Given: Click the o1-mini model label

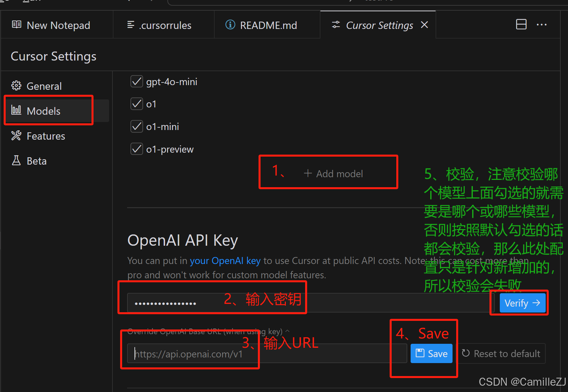Looking at the screenshot, I should click(x=162, y=127).
